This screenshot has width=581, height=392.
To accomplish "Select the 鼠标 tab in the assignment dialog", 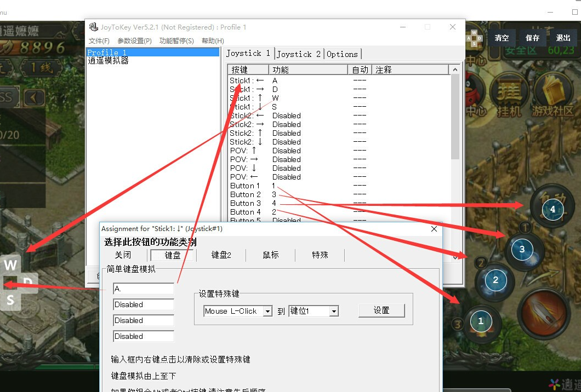I will [x=270, y=255].
